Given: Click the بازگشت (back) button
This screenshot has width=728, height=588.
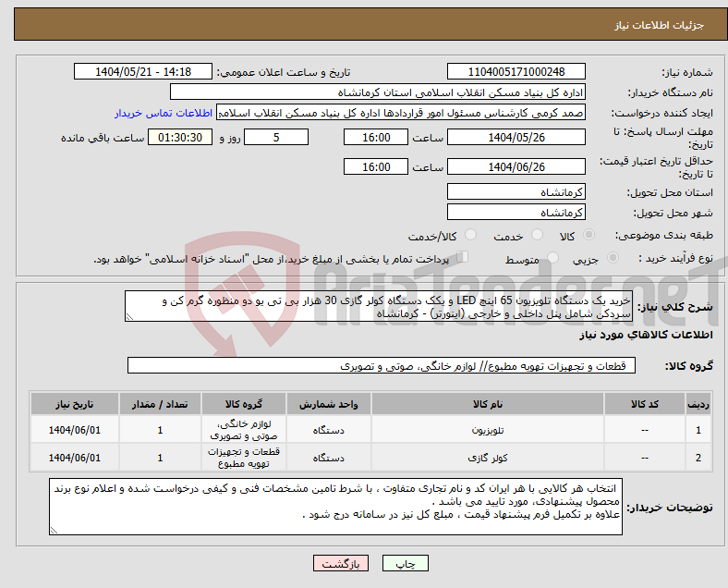Looking at the screenshot, I should 341,563.
